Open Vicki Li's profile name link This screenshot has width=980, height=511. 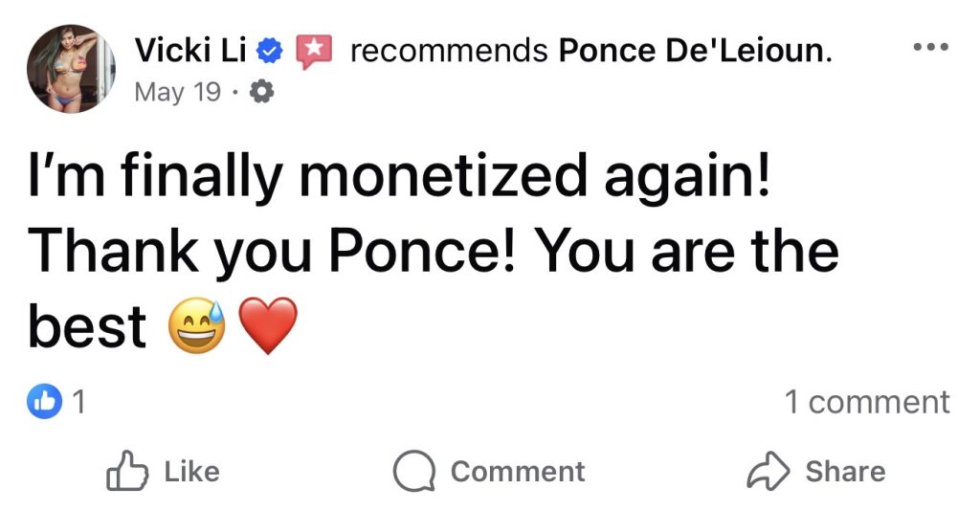pyautogui.click(x=190, y=52)
